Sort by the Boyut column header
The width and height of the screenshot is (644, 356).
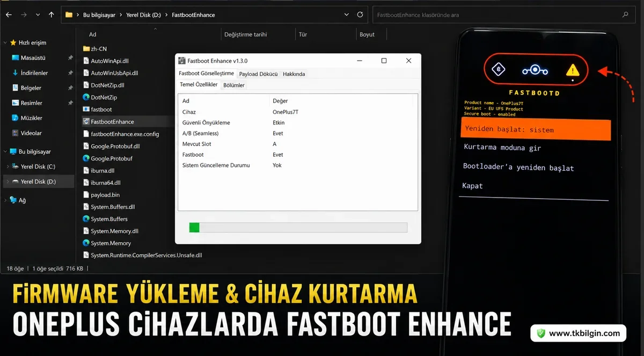click(367, 34)
